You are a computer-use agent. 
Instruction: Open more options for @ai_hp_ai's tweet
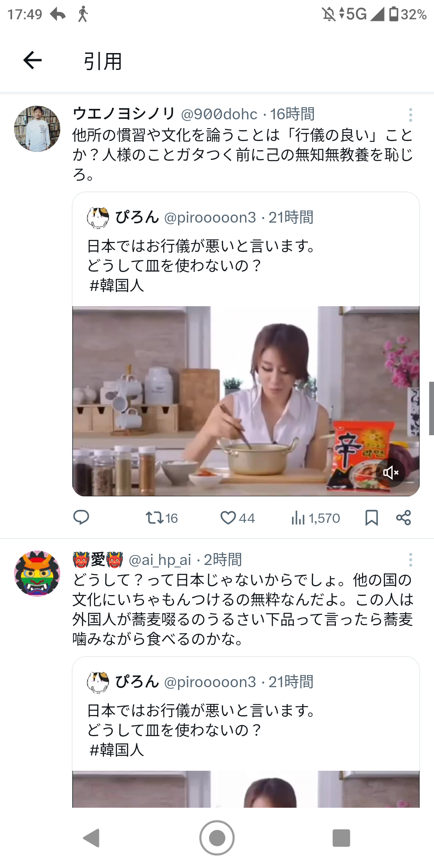(x=410, y=560)
